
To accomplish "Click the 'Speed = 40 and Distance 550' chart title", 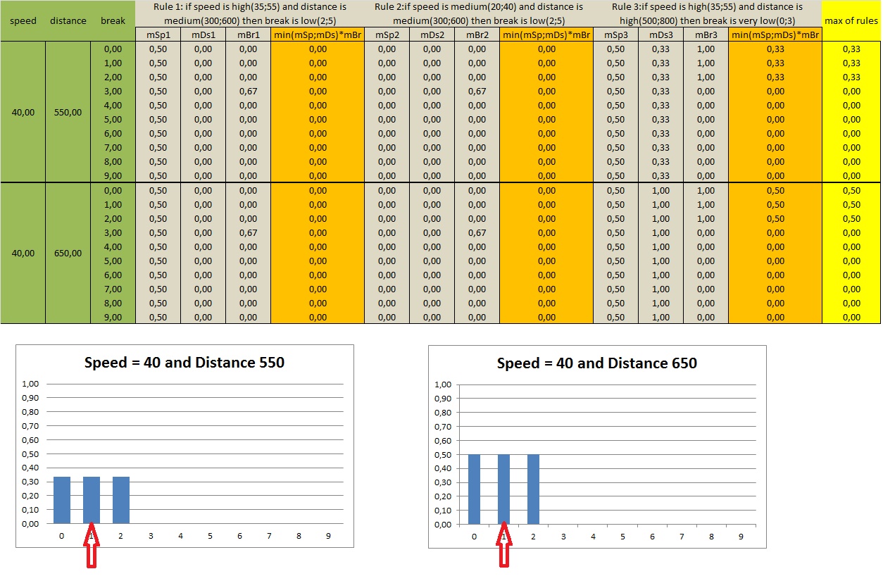I will click(x=184, y=363).
